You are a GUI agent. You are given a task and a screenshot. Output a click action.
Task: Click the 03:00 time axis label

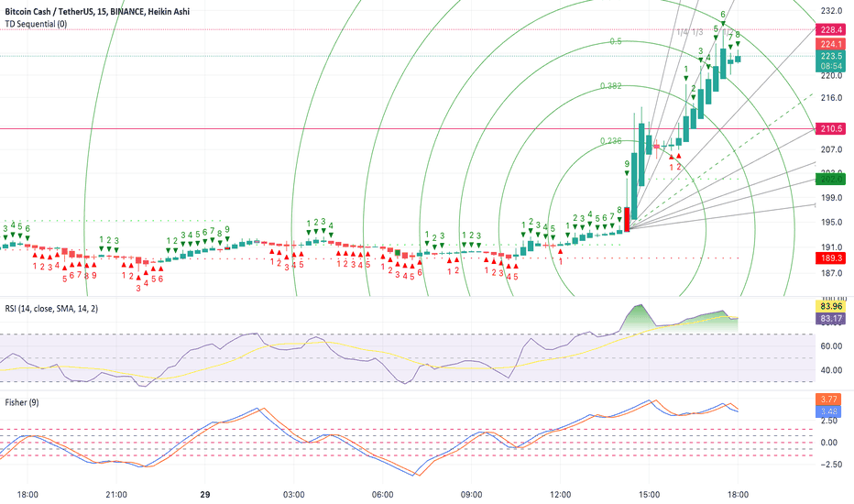[x=293, y=495]
